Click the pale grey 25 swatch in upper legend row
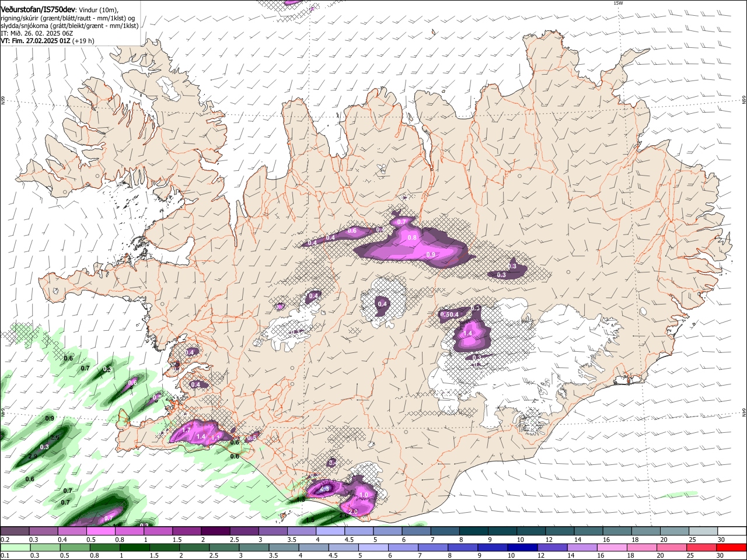 point(704,531)
